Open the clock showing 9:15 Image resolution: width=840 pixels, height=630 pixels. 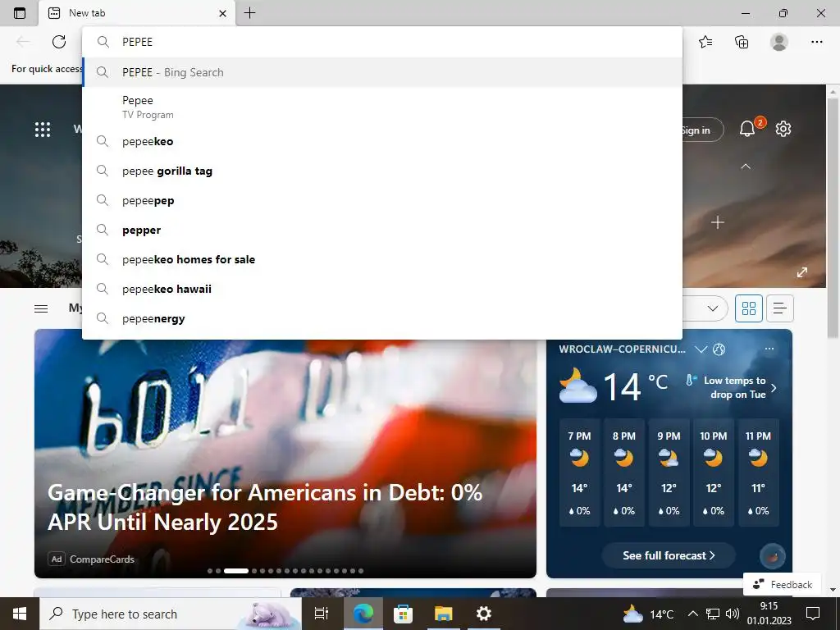(x=769, y=614)
